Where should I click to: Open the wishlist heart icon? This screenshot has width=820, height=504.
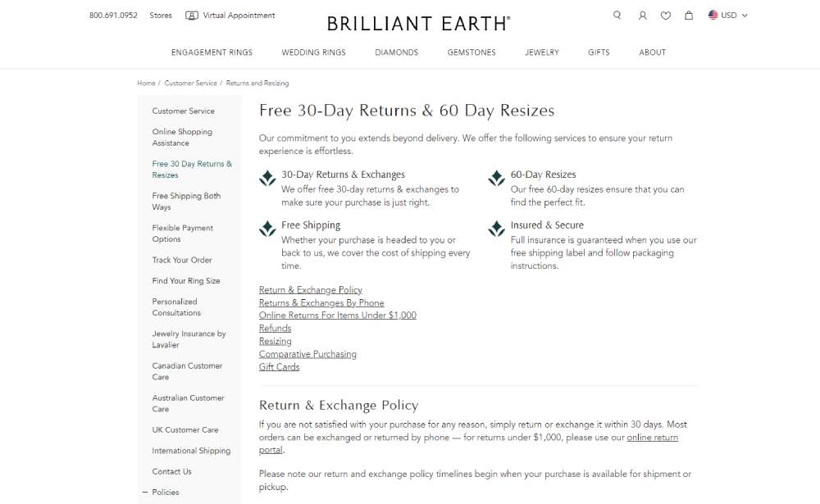[x=666, y=16]
